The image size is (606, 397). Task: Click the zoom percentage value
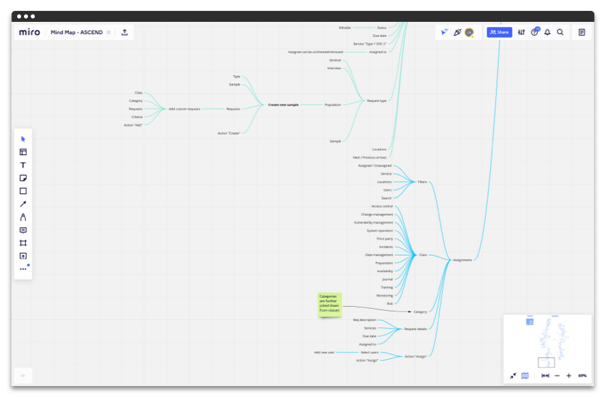pos(582,375)
